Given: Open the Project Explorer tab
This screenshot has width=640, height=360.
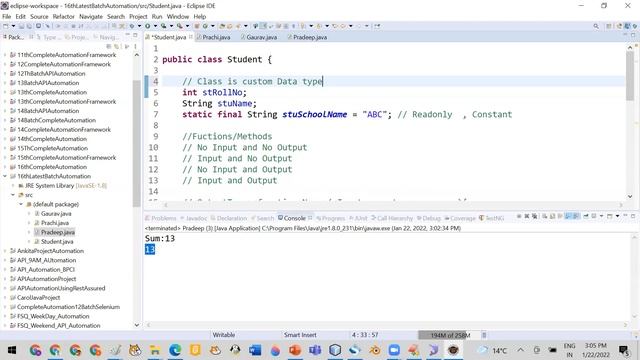Looking at the screenshot, I should coord(76,37).
